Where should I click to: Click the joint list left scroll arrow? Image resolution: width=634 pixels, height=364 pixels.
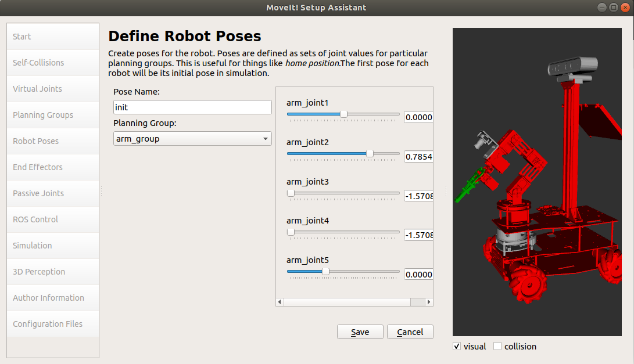[280, 302]
